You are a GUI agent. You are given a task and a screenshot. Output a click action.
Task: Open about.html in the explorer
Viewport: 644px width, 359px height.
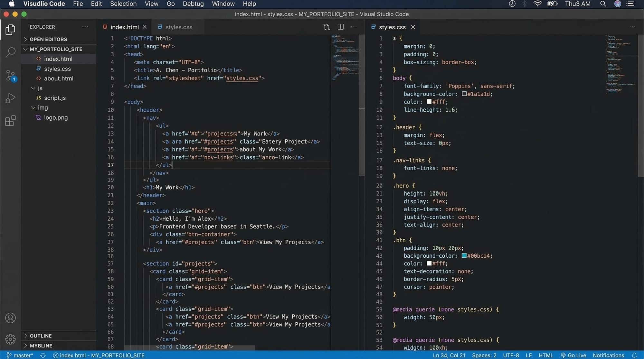59,78
